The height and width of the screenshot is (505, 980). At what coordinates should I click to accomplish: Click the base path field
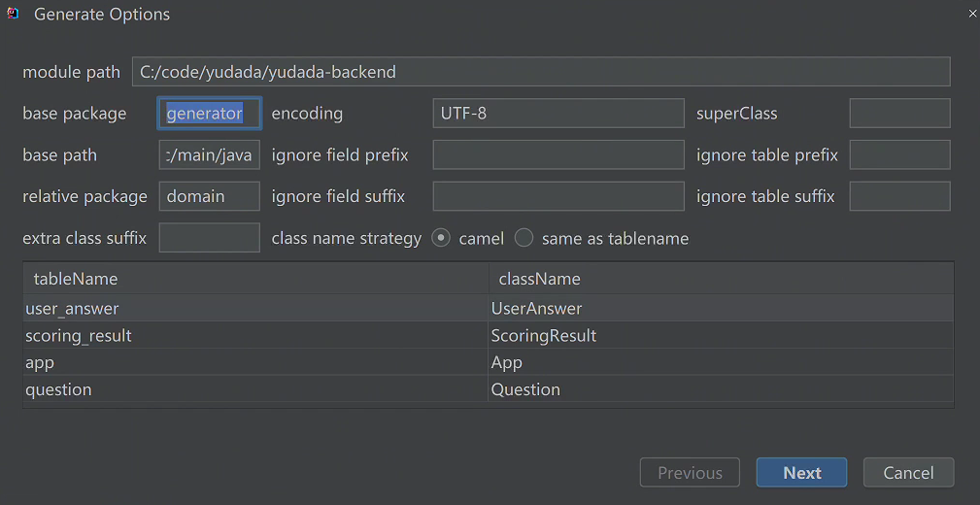pos(210,155)
